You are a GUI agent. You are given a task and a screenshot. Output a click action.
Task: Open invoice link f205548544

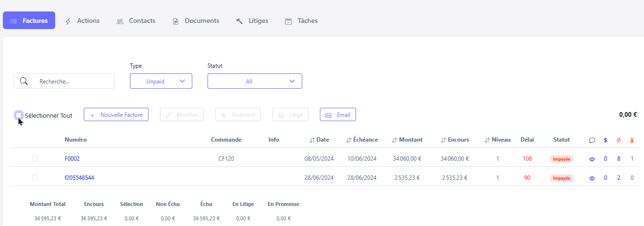79,178
